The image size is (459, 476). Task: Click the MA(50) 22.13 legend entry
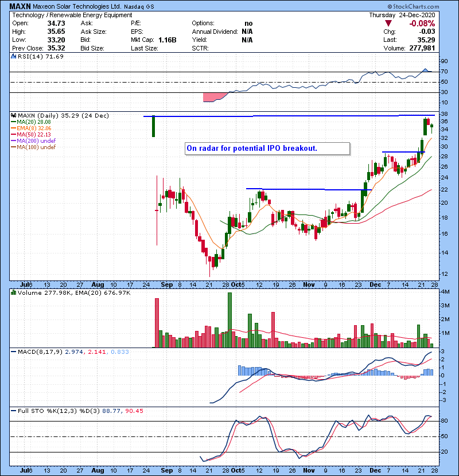(34, 134)
